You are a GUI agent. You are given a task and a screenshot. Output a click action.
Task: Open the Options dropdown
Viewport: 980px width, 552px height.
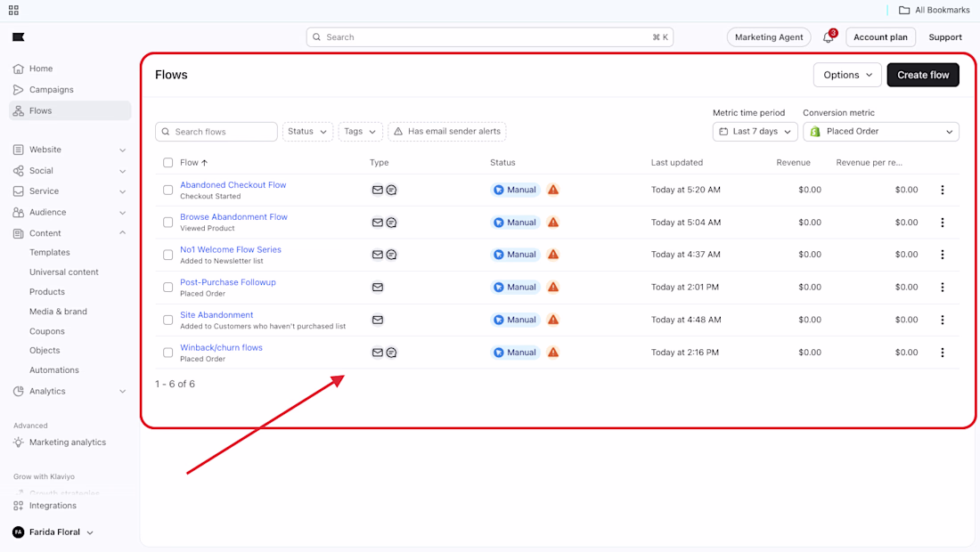[x=847, y=75]
